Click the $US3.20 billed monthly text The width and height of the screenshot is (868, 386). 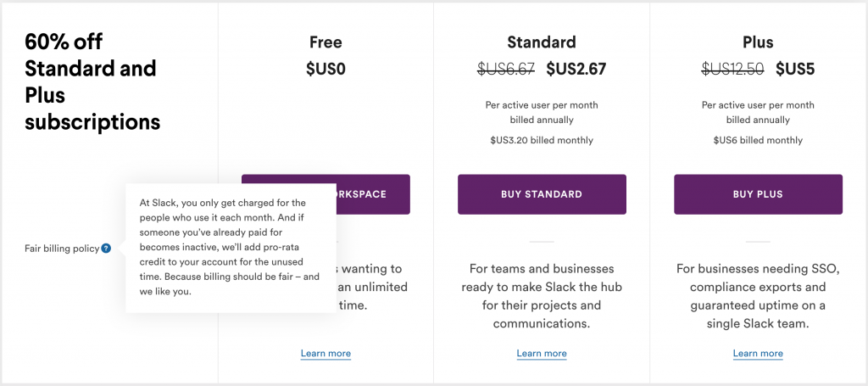click(x=542, y=140)
